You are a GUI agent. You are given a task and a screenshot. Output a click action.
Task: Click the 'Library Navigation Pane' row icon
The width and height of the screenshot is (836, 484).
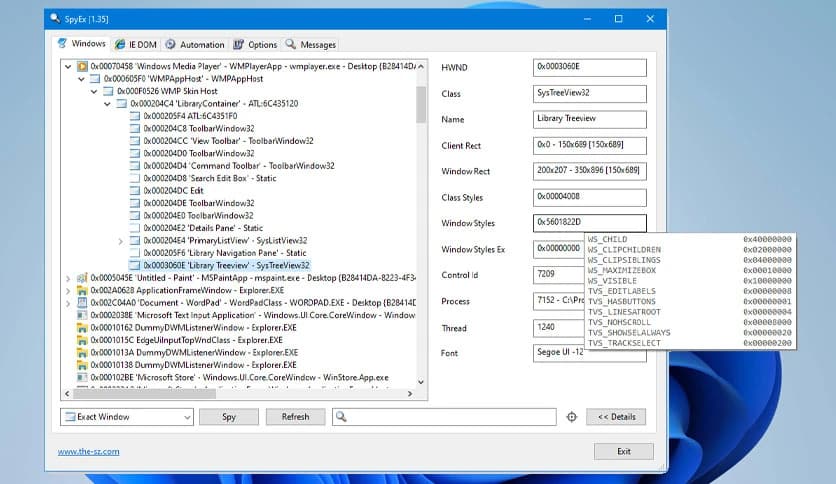[135, 253]
